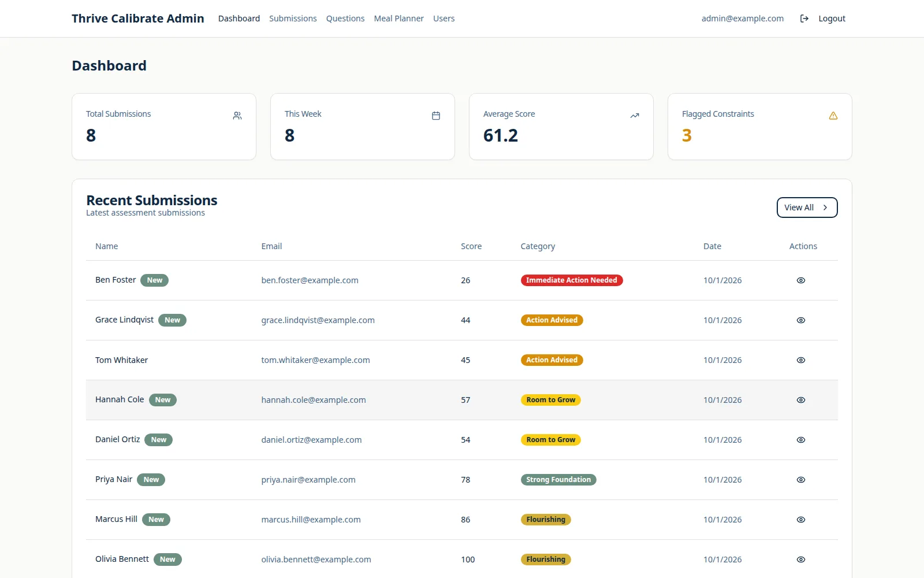The image size is (924, 578).
Task: Click the Immediate Action Needed badge
Action: click(572, 280)
